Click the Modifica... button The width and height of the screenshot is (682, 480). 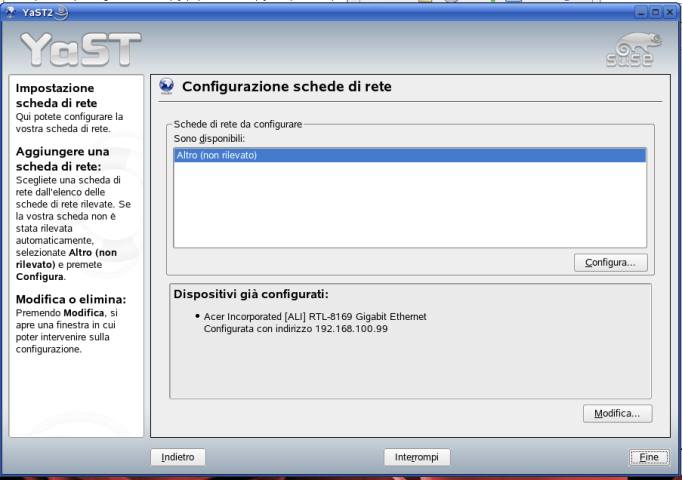(x=617, y=413)
